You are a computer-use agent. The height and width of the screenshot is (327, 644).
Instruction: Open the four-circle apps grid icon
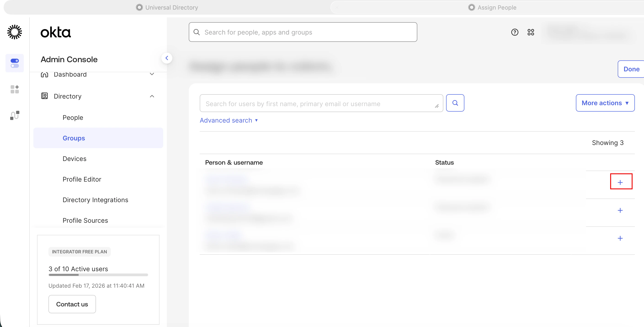[530, 32]
